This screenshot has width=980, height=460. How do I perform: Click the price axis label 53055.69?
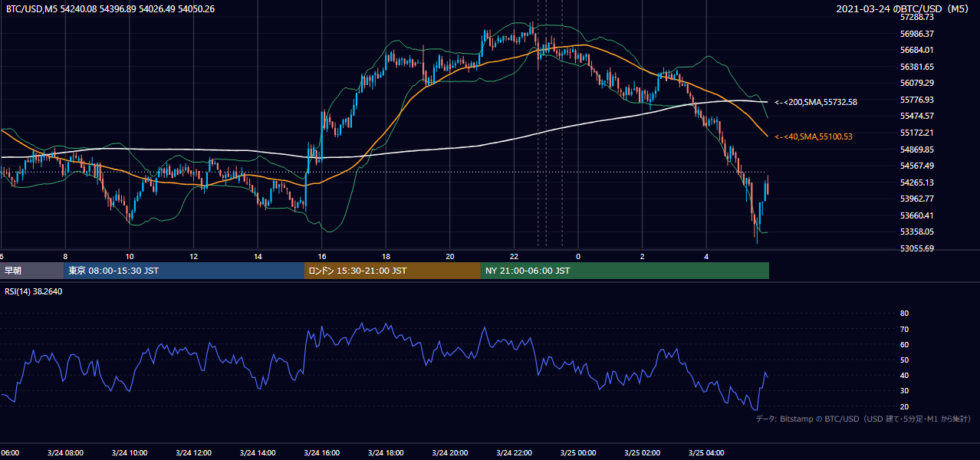click(x=917, y=248)
